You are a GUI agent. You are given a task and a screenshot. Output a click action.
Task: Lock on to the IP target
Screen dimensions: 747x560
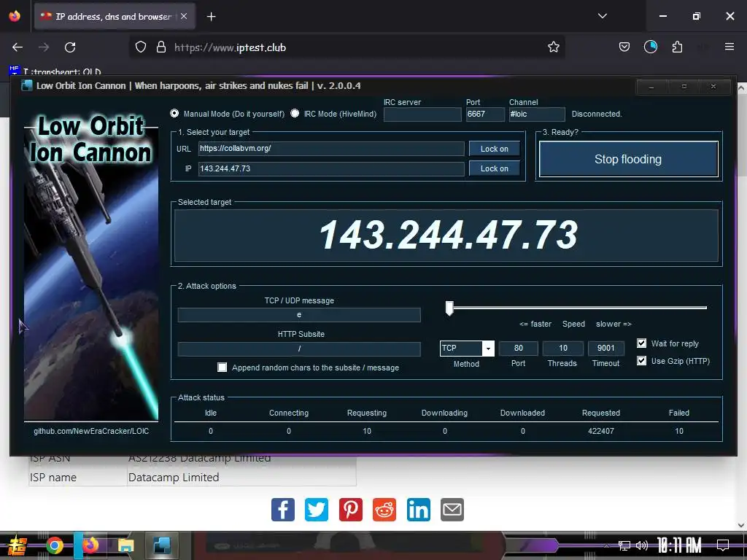[494, 168]
